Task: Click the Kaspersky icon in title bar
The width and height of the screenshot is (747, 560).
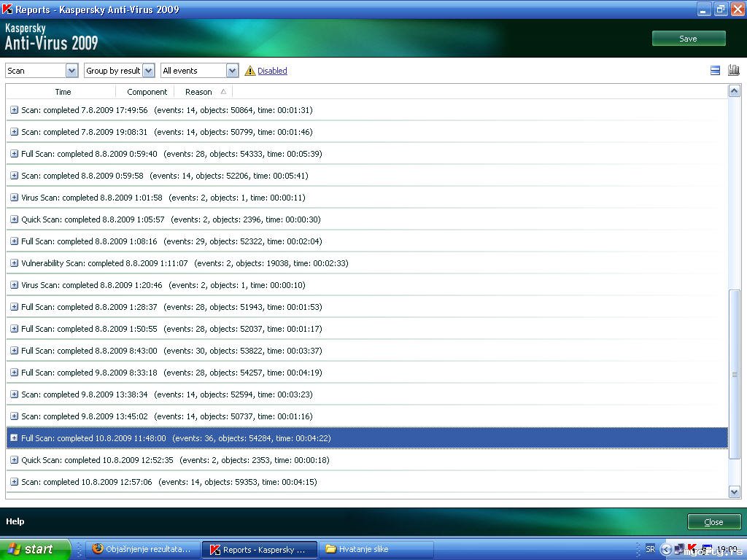Action: point(7,9)
